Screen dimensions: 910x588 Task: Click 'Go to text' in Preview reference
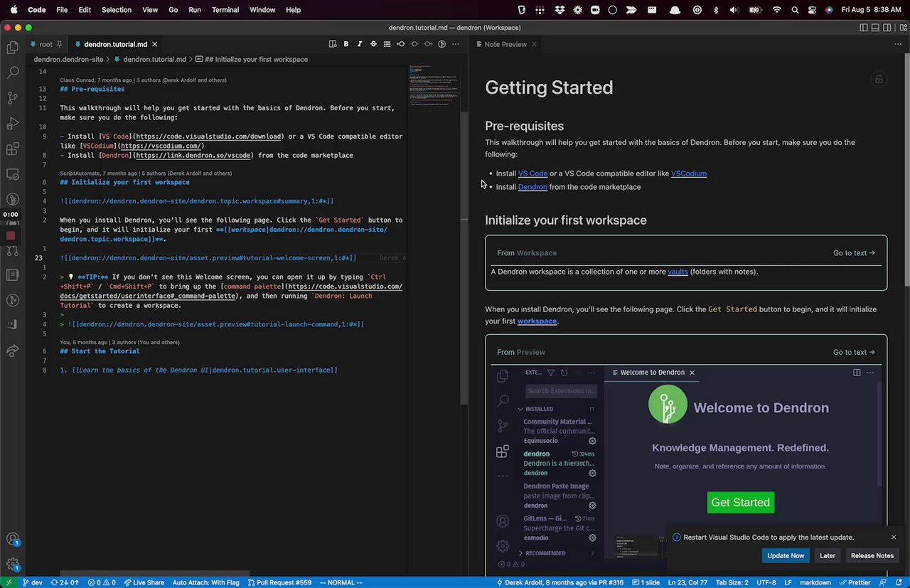tap(854, 352)
